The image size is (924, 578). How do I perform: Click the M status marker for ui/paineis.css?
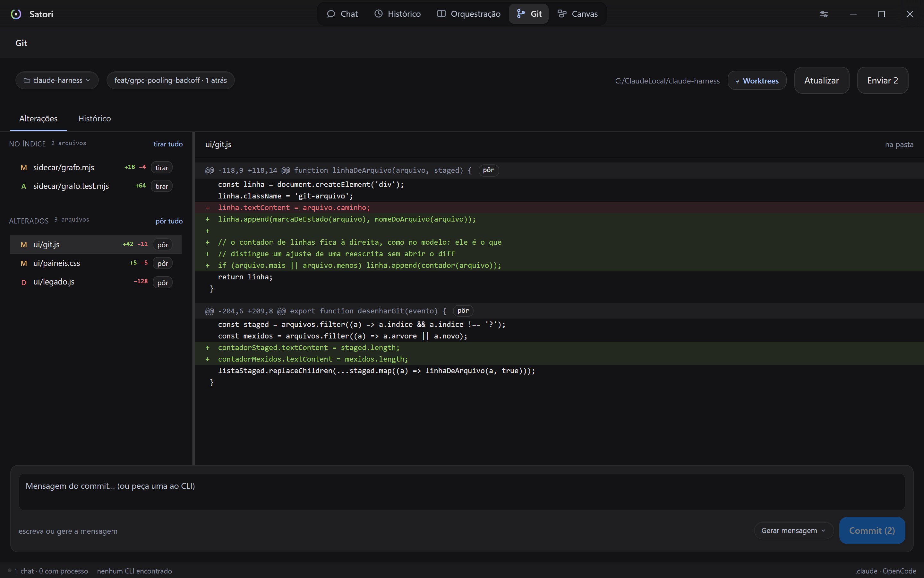pyautogui.click(x=24, y=263)
